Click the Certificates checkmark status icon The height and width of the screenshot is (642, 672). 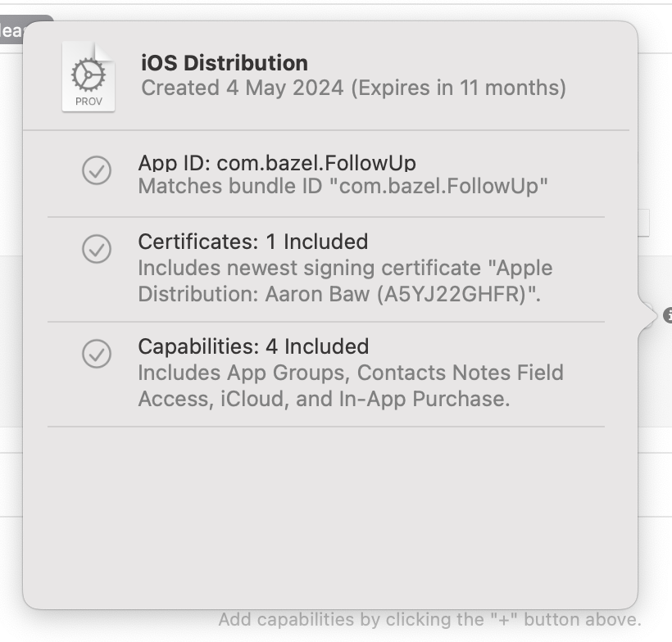point(97,249)
